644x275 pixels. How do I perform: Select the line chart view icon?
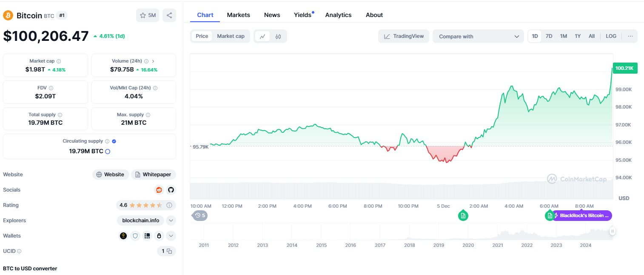coord(262,37)
